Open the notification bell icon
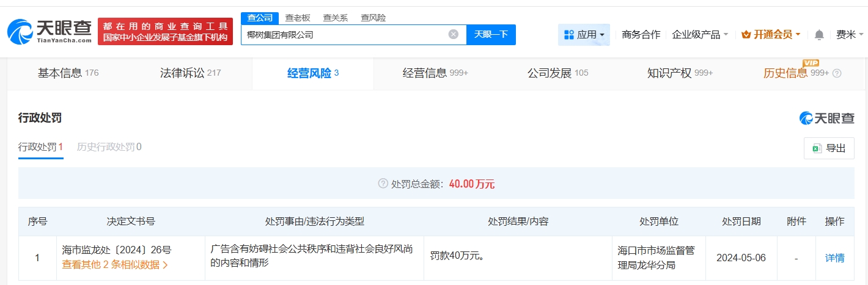 [x=819, y=35]
